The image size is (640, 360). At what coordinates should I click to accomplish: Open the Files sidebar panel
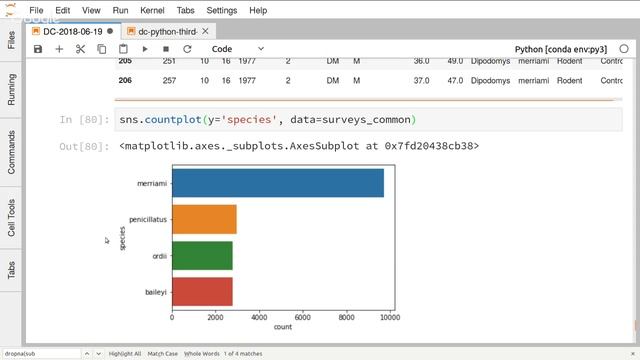11,40
